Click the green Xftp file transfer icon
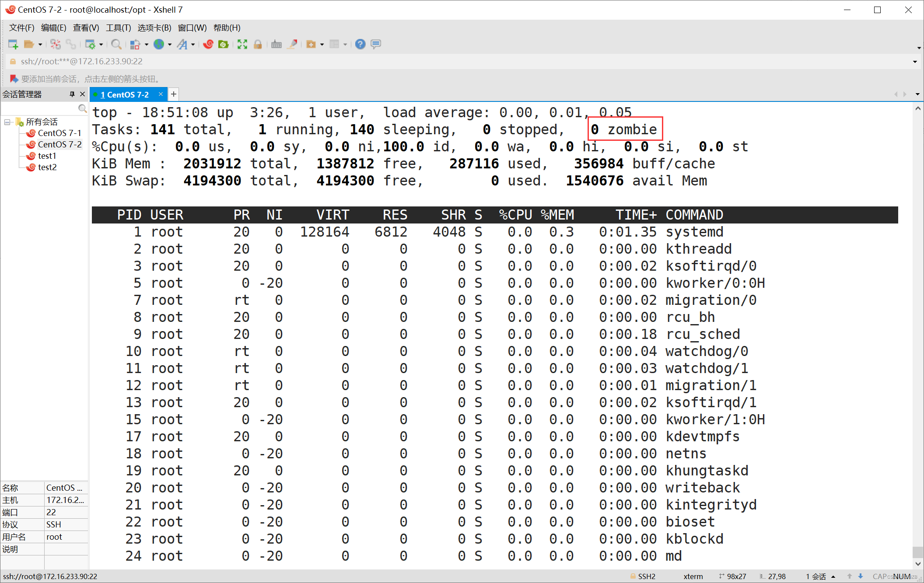This screenshot has height=583, width=924. 224,44
